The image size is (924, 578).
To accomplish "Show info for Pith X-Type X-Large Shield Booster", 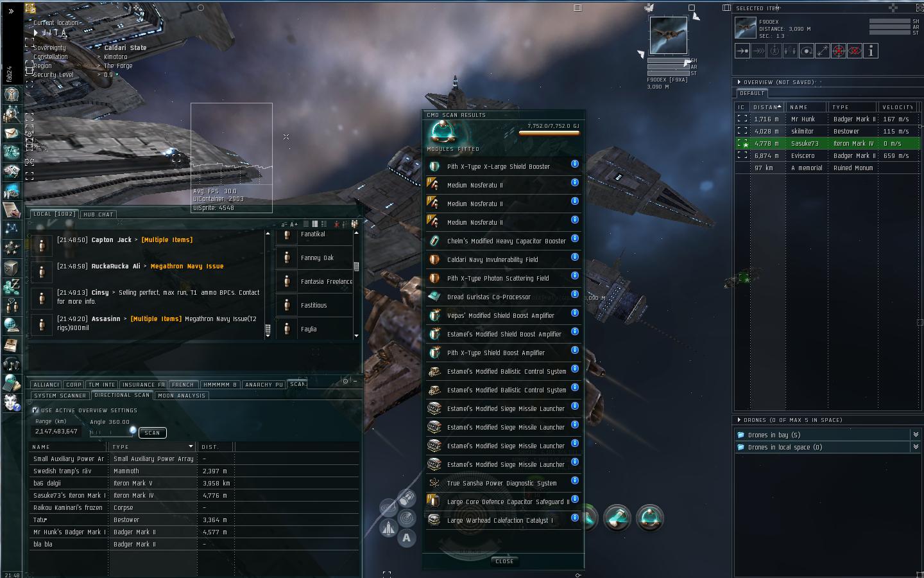I will tap(575, 164).
